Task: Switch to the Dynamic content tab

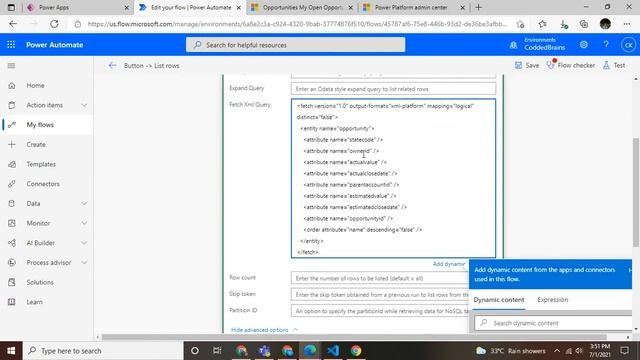Action: pyautogui.click(x=499, y=300)
